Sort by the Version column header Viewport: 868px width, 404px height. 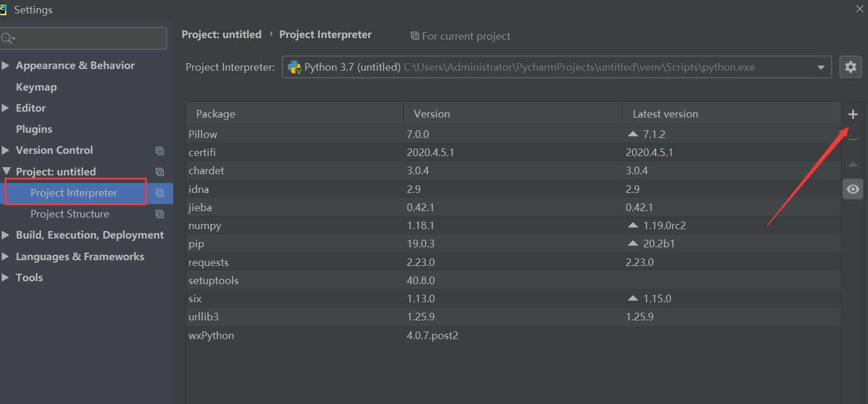click(x=513, y=114)
